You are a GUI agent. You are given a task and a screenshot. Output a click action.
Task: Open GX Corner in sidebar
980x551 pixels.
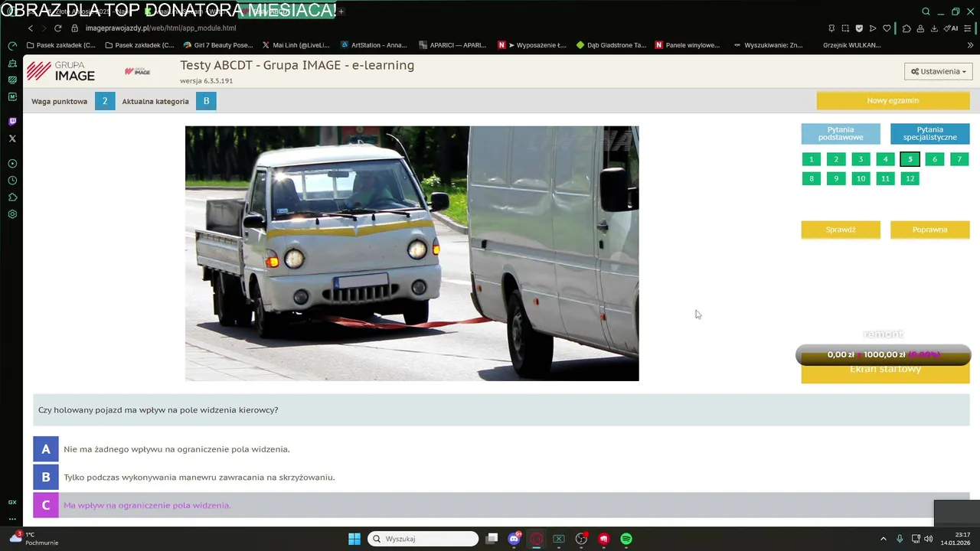coord(12,502)
